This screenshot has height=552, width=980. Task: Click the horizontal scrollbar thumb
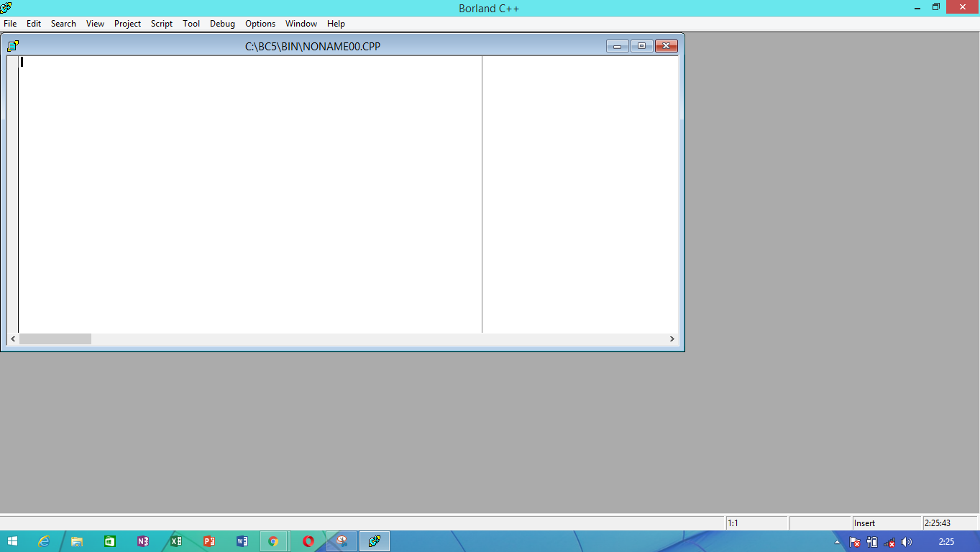[55, 339]
